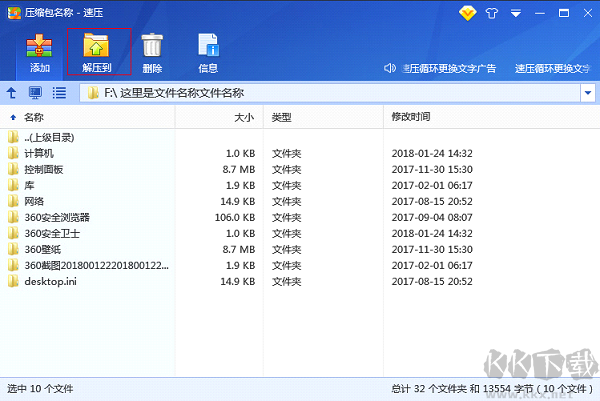
Task: Select the desktop.ini file row
Action: (x=50, y=281)
